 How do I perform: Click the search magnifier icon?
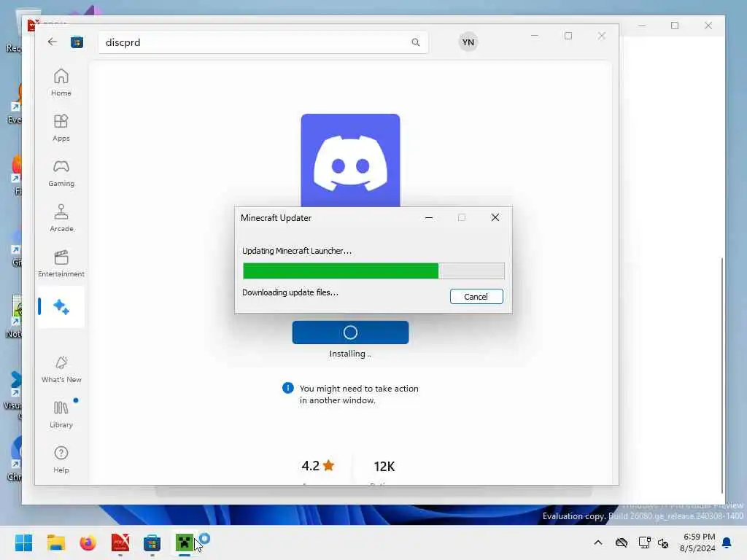(x=415, y=42)
